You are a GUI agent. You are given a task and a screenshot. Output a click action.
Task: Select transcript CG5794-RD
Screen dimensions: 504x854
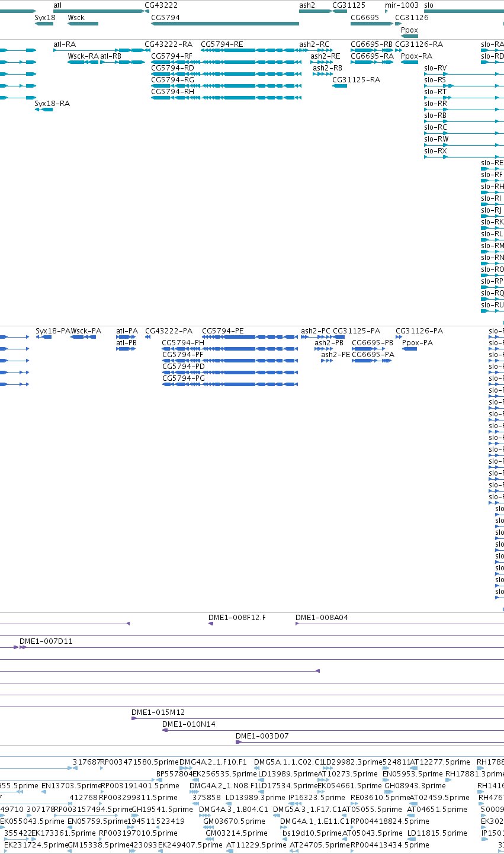tap(172, 68)
